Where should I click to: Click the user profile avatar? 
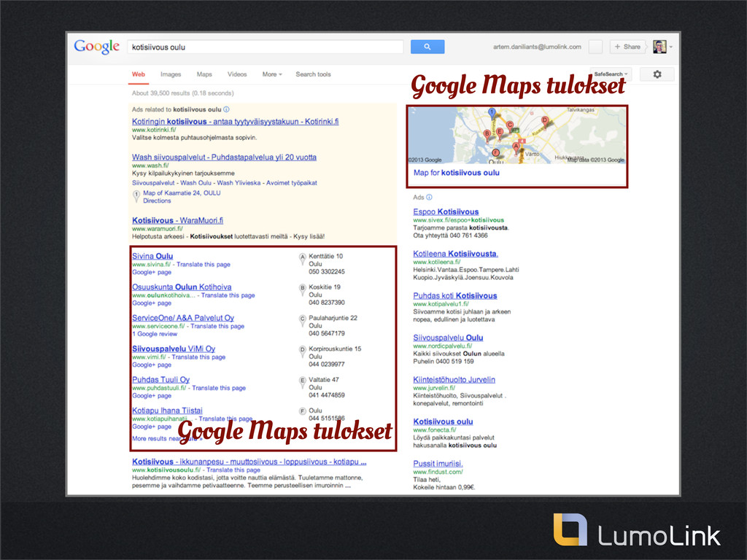click(x=659, y=47)
